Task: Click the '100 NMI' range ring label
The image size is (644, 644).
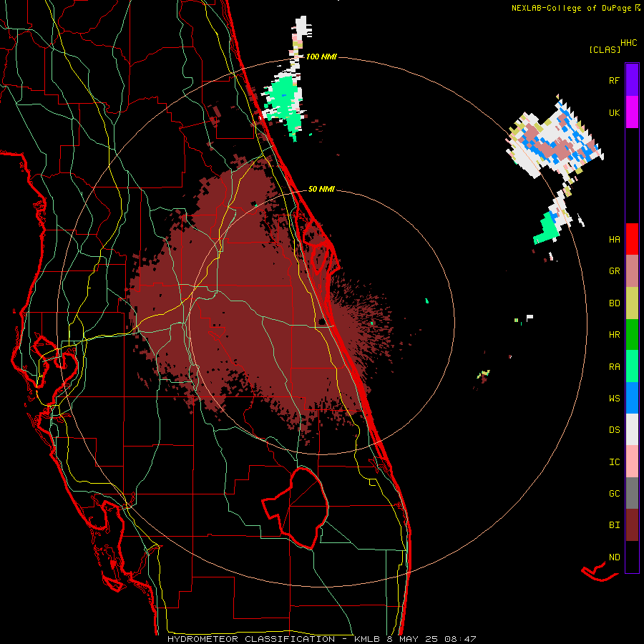Action: point(321,57)
